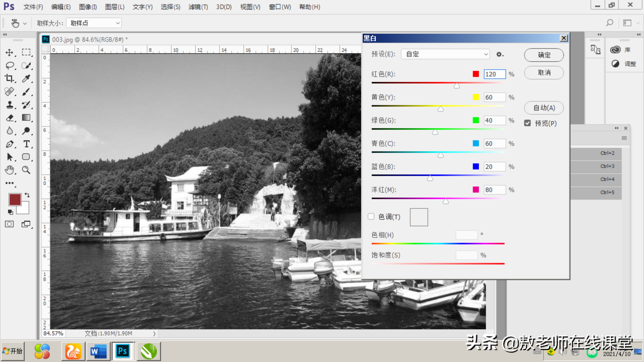Click the preset options gear icon
This screenshot has height=362, width=644.
tap(499, 54)
